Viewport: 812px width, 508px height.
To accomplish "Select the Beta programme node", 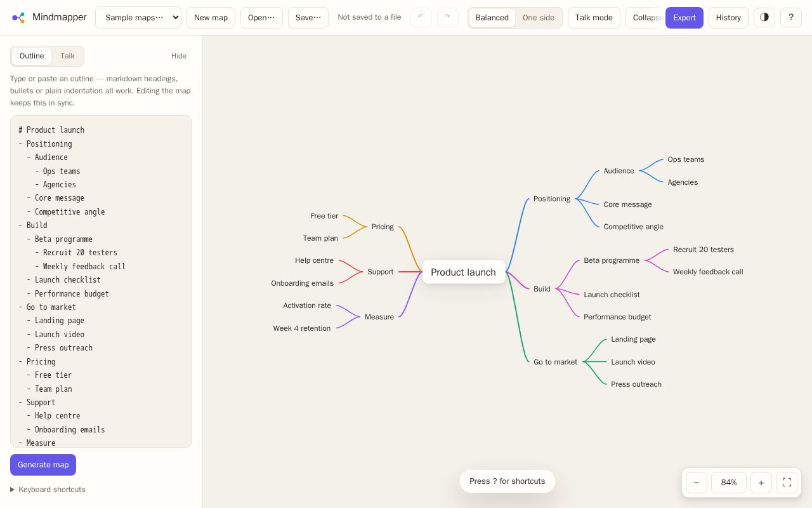I will pyautogui.click(x=612, y=260).
